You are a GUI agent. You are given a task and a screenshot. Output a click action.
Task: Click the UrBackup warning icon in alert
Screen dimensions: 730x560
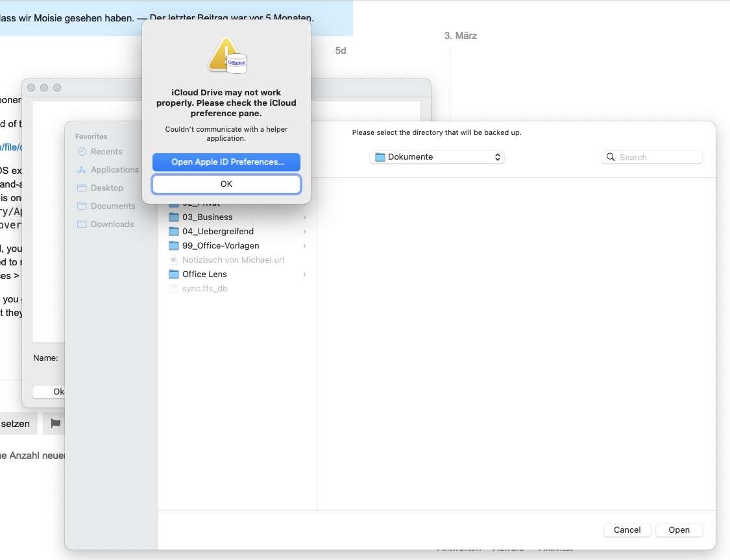227,55
